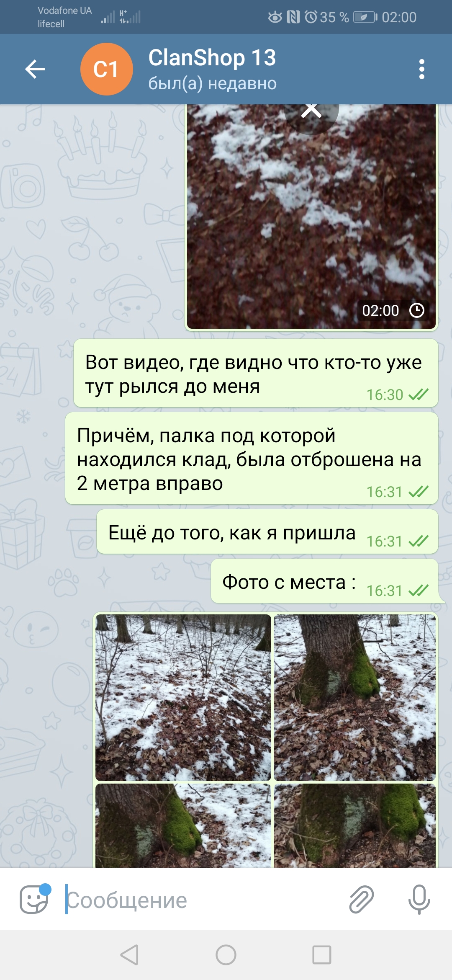Open the mossy tree trunk photo
The height and width of the screenshot is (980, 452).
(x=355, y=697)
